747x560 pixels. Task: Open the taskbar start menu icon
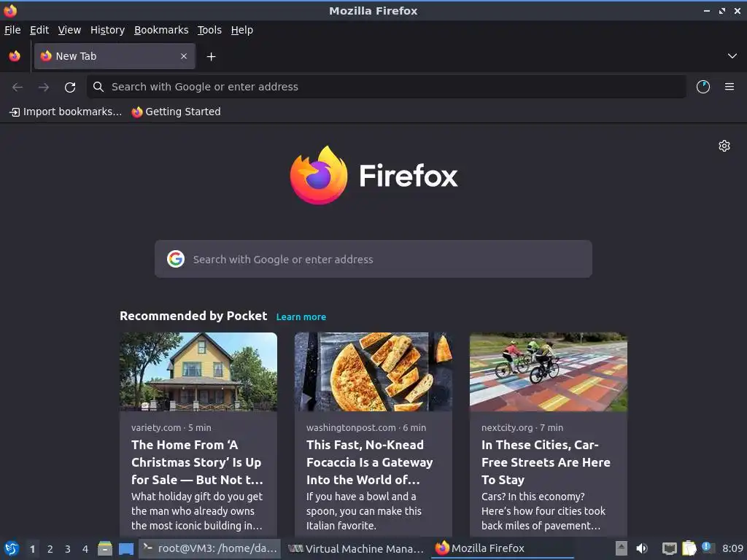click(x=12, y=548)
